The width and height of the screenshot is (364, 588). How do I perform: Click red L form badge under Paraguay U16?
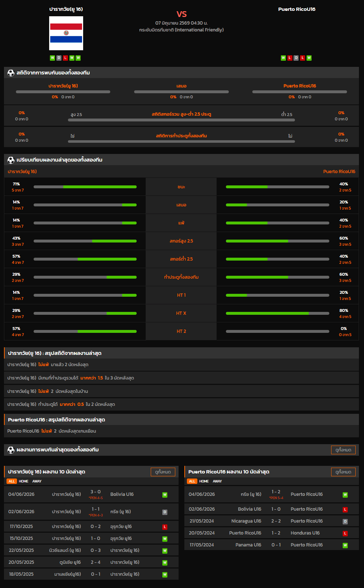click(x=65, y=58)
